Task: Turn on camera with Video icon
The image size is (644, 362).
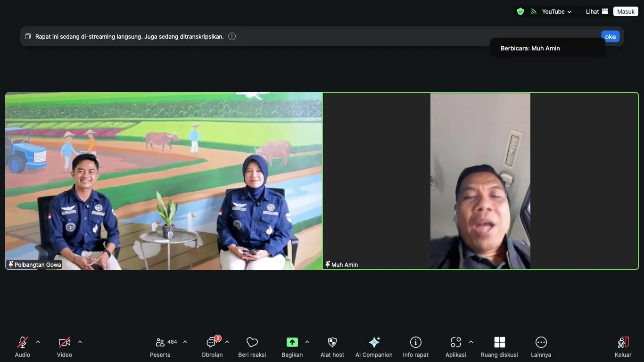Action: pyautogui.click(x=65, y=342)
